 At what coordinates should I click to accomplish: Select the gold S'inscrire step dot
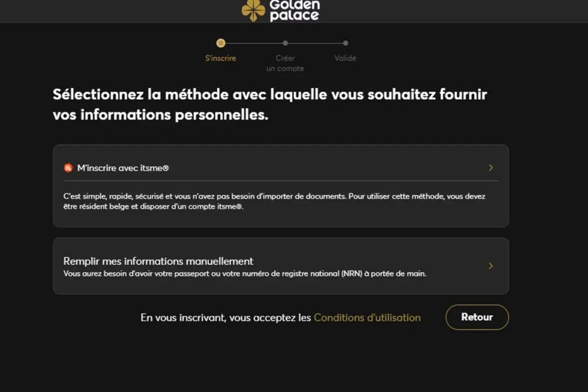point(220,43)
